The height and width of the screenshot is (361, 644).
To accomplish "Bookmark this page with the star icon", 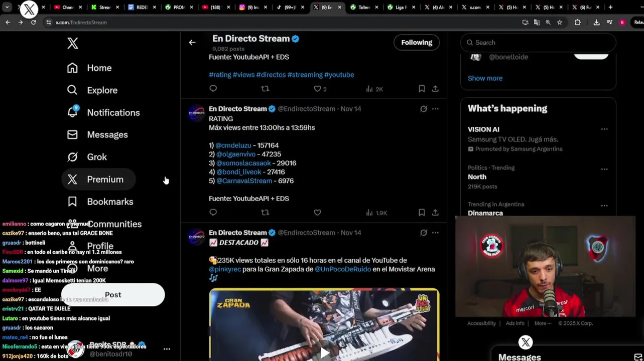I will coord(560,23).
